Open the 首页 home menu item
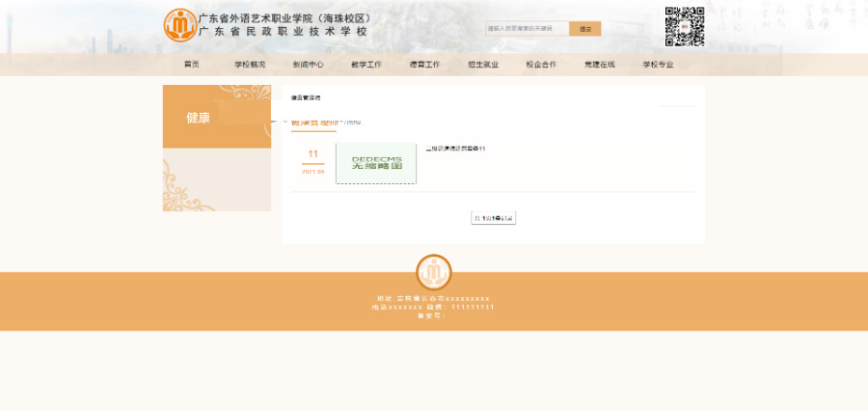The height and width of the screenshot is (411, 868). pos(192,65)
